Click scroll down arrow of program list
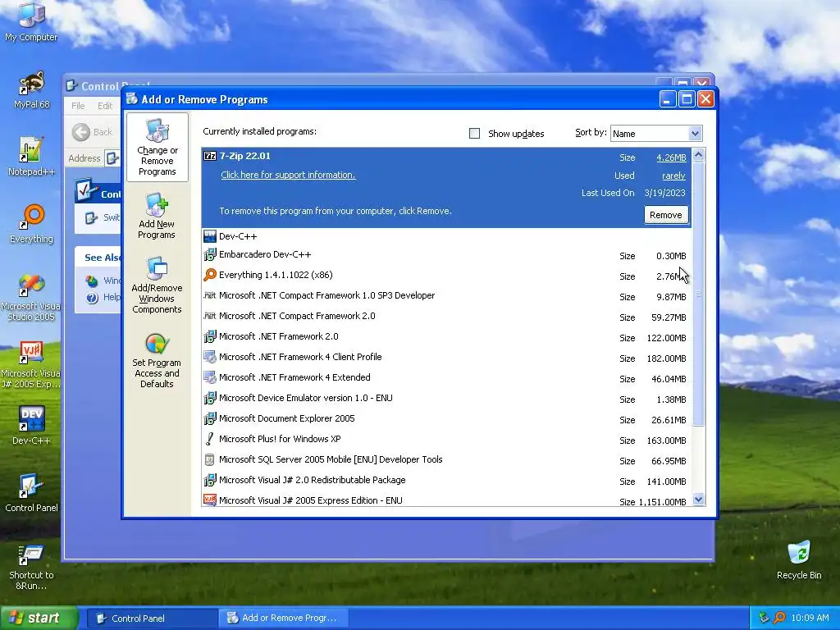 point(698,500)
